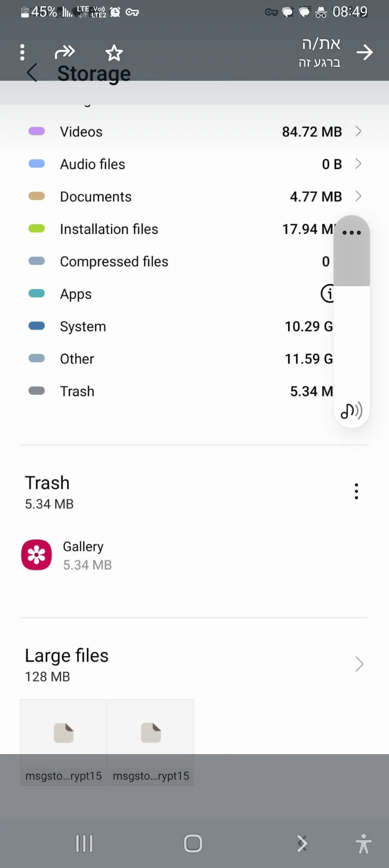Open recent apps from navigation bar
This screenshot has width=389, height=868.
pyautogui.click(x=84, y=843)
